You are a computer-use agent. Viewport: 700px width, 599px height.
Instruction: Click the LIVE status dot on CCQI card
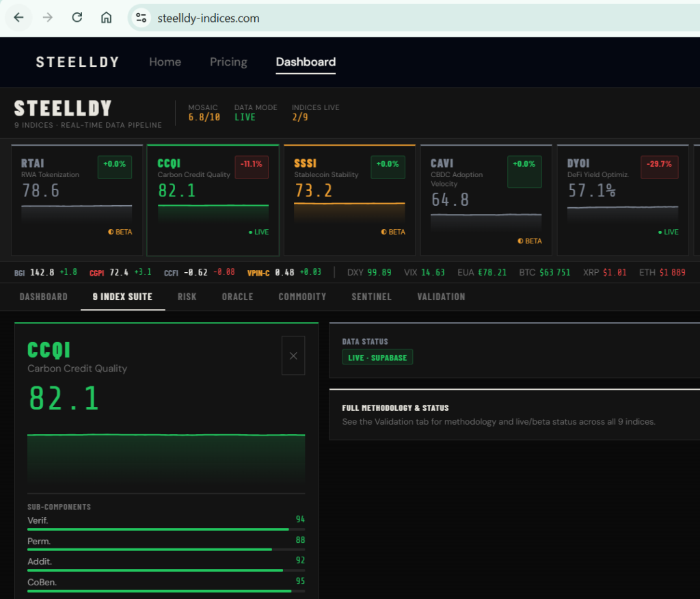pos(250,232)
